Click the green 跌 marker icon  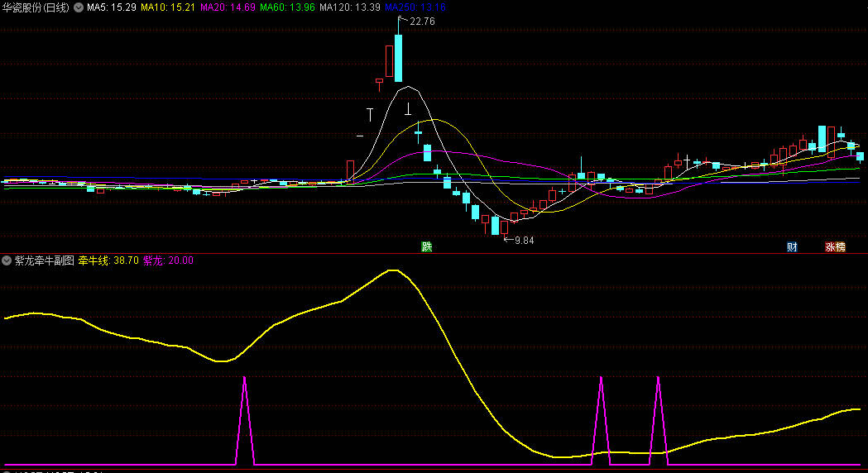pyautogui.click(x=427, y=246)
